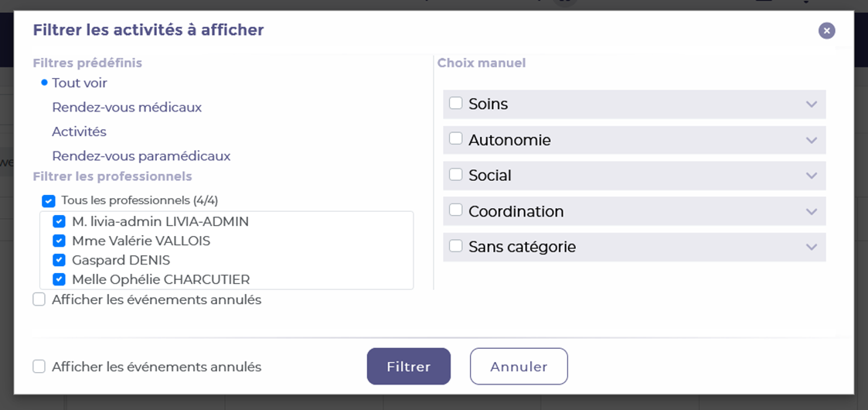Screen dimensions: 868x410
Task: Check the Soins checkbox
Action: click(x=456, y=104)
